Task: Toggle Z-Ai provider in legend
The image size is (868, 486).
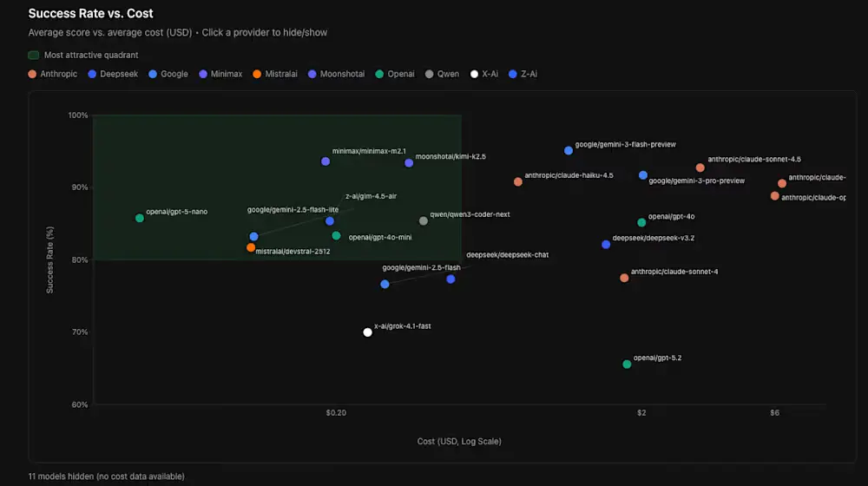Action: pos(524,74)
